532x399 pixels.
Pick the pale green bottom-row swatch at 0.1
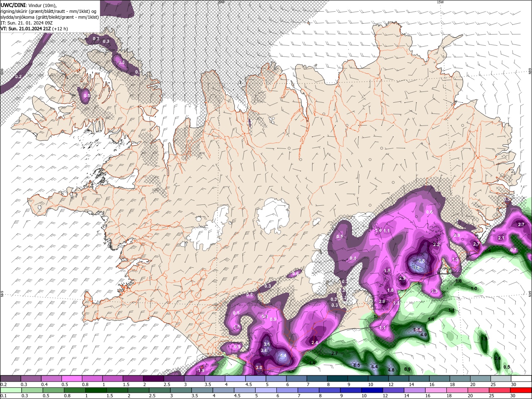pos(11,390)
